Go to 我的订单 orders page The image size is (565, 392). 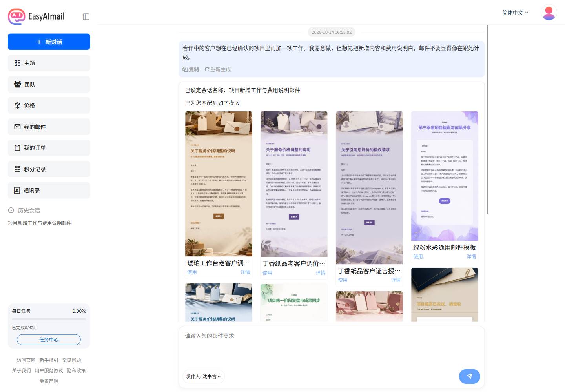pyautogui.click(x=49, y=148)
